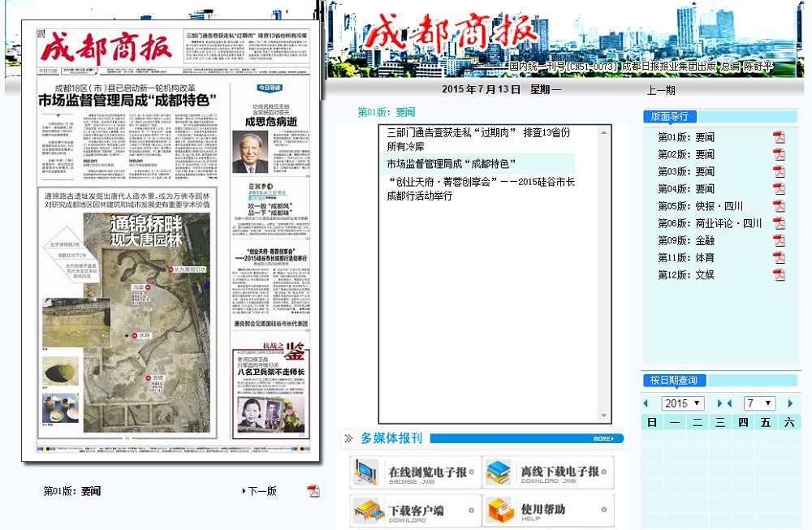The height and width of the screenshot is (530, 812).
Task: Click 成思危病逝 portrait on page preview
Action: [250, 152]
